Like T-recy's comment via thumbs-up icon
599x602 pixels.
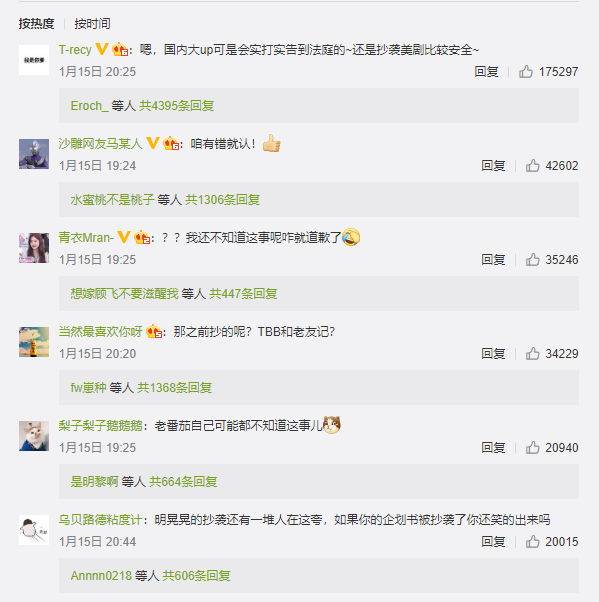tap(526, 71)
